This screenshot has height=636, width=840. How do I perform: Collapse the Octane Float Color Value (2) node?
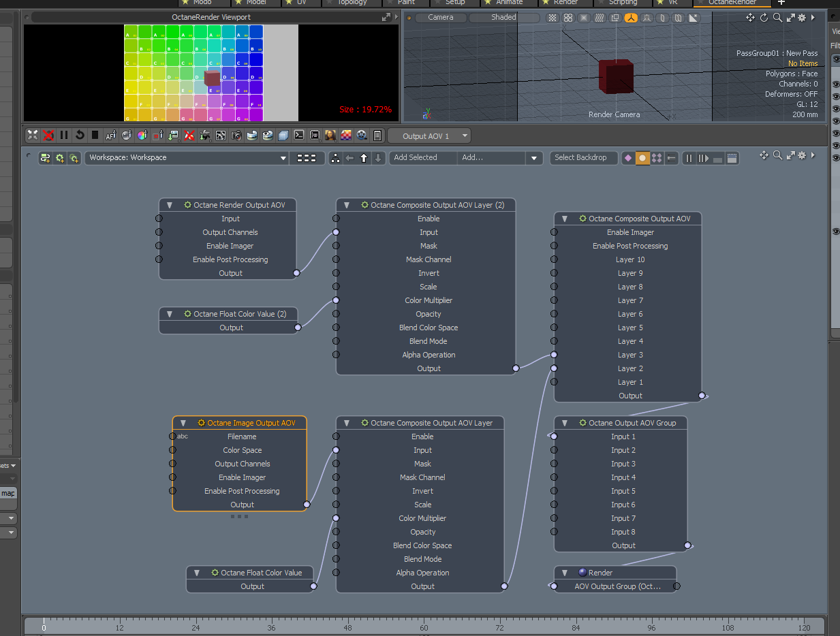tap(169, 314)
